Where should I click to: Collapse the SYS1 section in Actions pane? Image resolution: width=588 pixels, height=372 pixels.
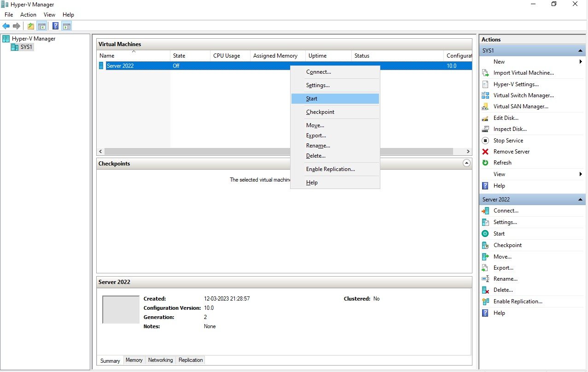[x=580, y=50]
